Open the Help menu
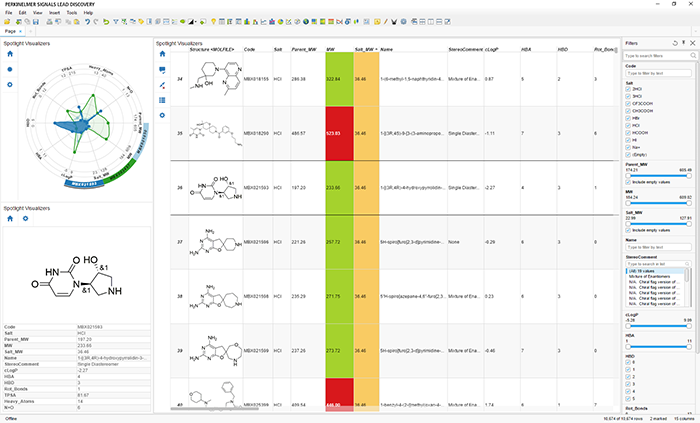 tap(88, 12)
